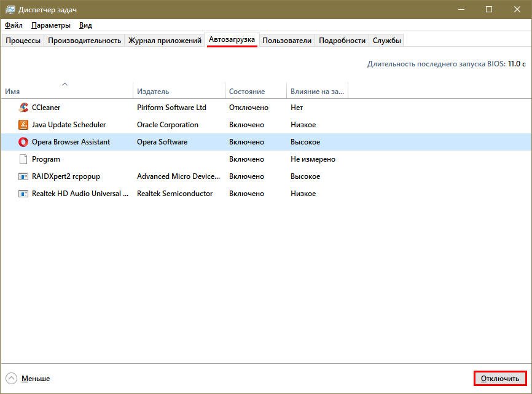Switch to the Службы tab
This screenshot has width=532, height=394.
point(387,41)
